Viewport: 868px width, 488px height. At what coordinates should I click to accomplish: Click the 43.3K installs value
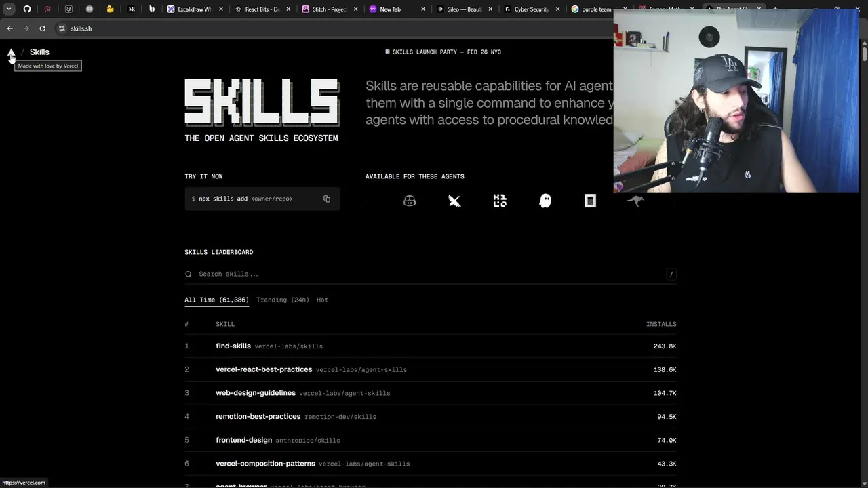pos(667,464)
